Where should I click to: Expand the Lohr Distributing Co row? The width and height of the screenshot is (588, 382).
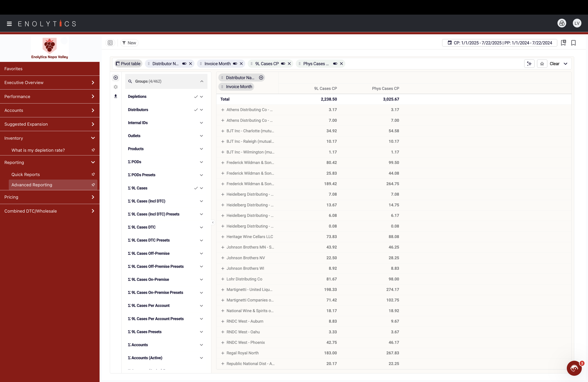[222, 279]
